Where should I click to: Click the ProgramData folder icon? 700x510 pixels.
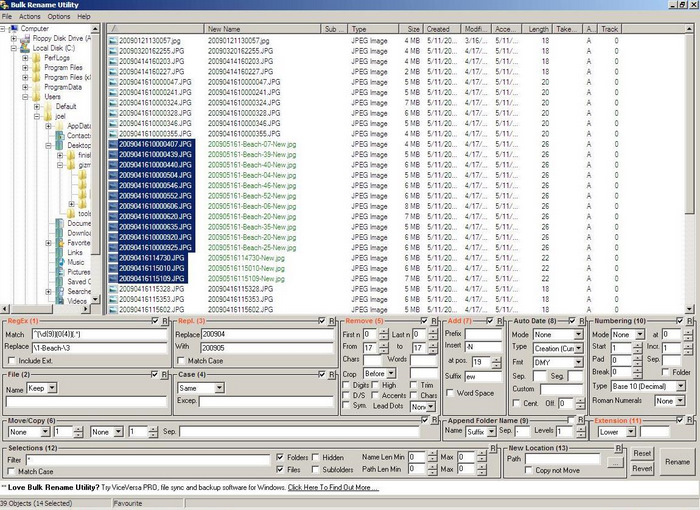coord(37,87)
